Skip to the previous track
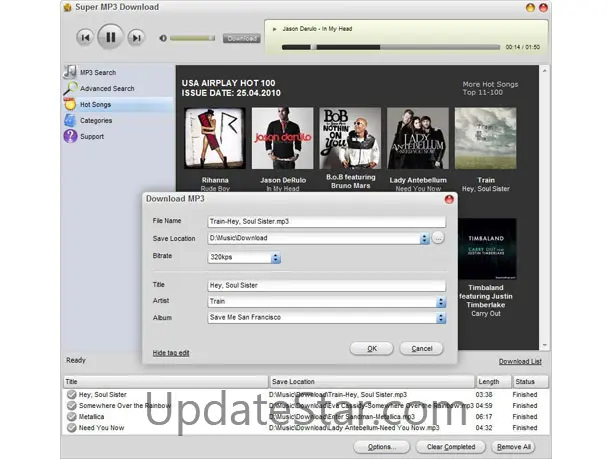 point(85,38)
